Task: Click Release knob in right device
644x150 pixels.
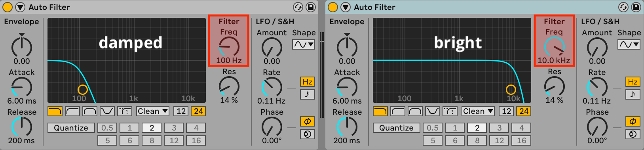Action: pos(347,127)
